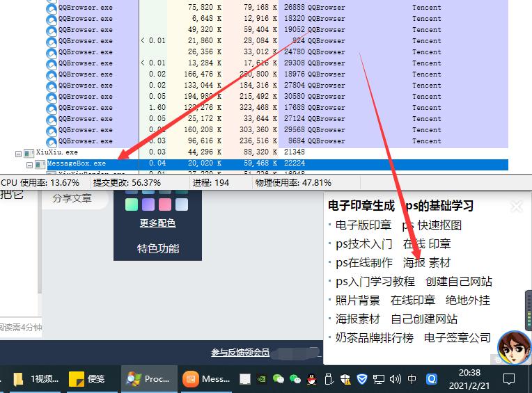Screen dimensions: 532x393
Task: Select QQBrowser.exe row with PID 27124
Action: (x=278, y=119)
